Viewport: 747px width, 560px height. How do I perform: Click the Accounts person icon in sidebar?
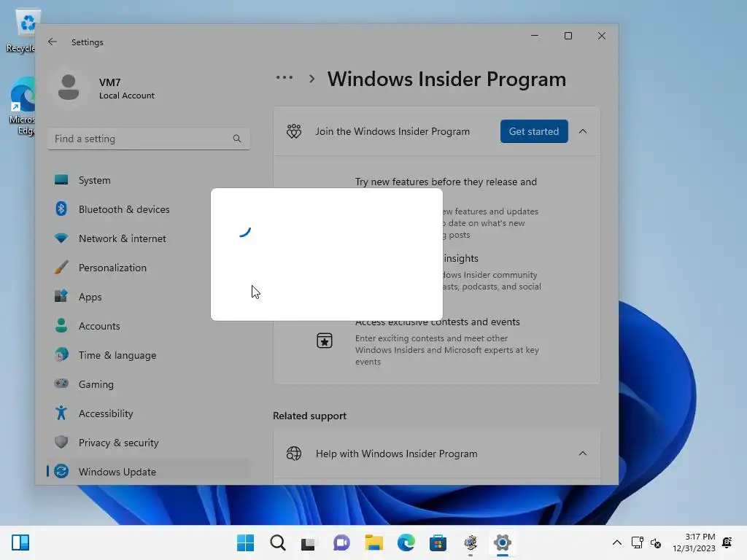61,325
